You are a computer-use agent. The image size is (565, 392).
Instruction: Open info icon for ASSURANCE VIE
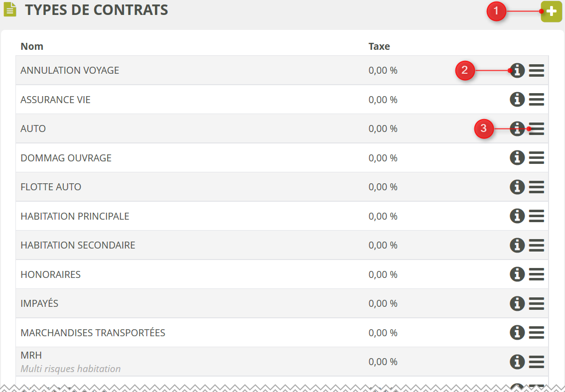(517, 100)
